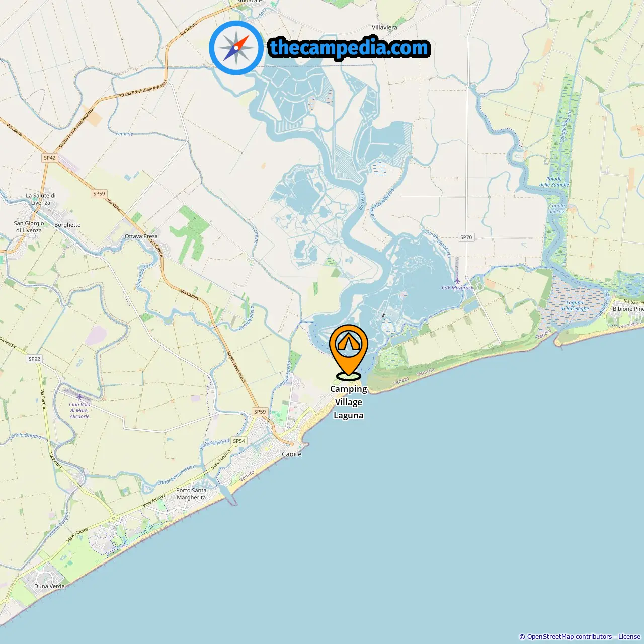644x644 pixels.
Task: Click the Villaviera place label
Action: pos(384,27)
